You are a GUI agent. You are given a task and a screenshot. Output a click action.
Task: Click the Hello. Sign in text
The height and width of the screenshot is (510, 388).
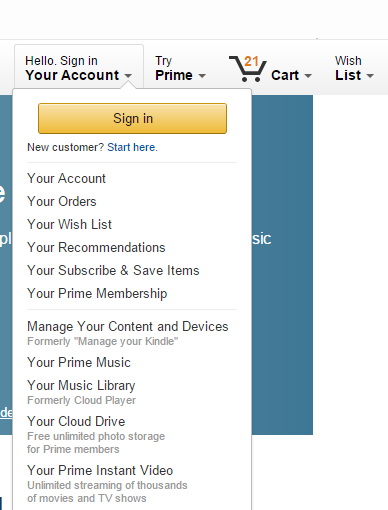pyautogui.click(x=61, y=61)
